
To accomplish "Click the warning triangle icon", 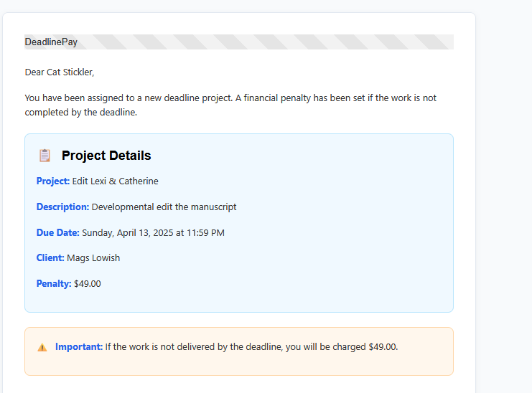I will tap(42, 347).
